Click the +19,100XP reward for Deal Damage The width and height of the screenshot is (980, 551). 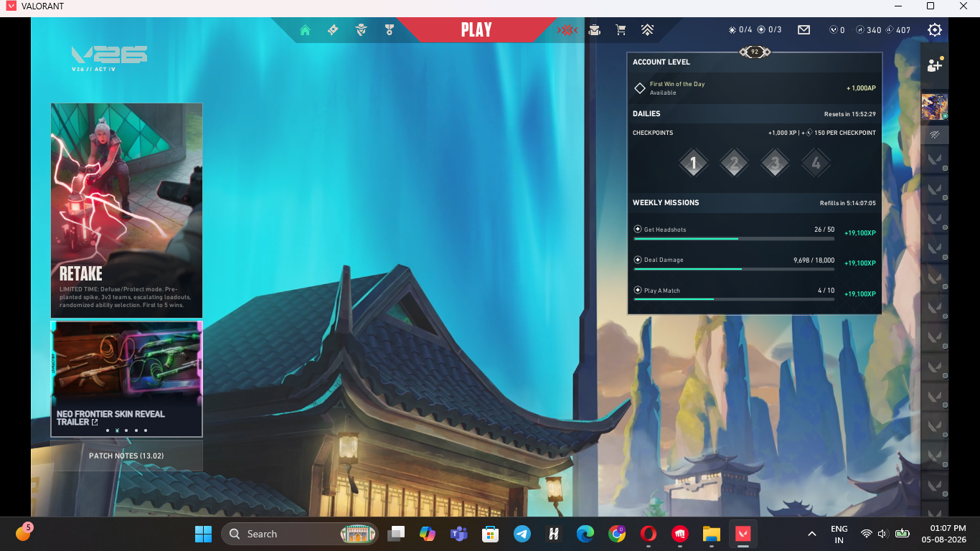coord(859,263)
